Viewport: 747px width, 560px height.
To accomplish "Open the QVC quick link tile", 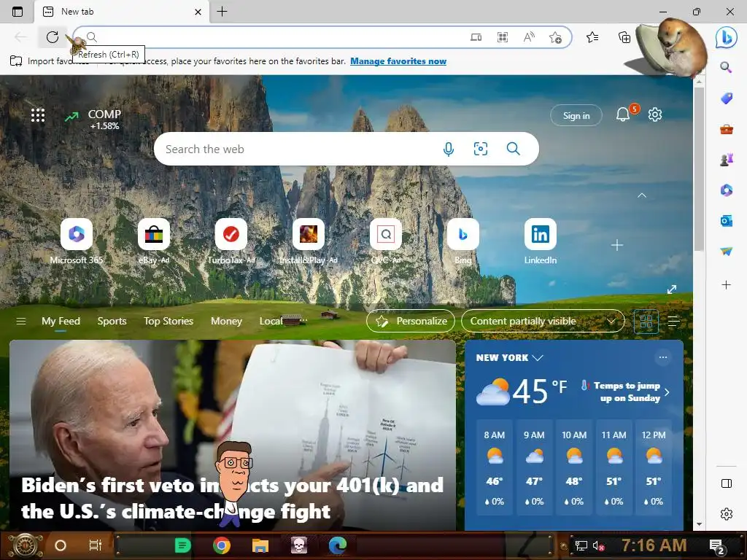I will (385, 241).
